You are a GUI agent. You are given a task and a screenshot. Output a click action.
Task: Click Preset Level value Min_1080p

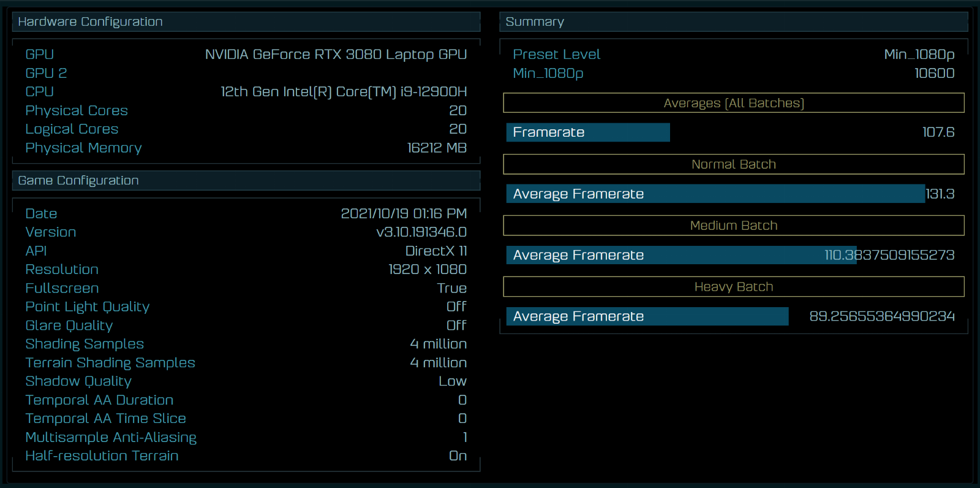coord(919,55)
